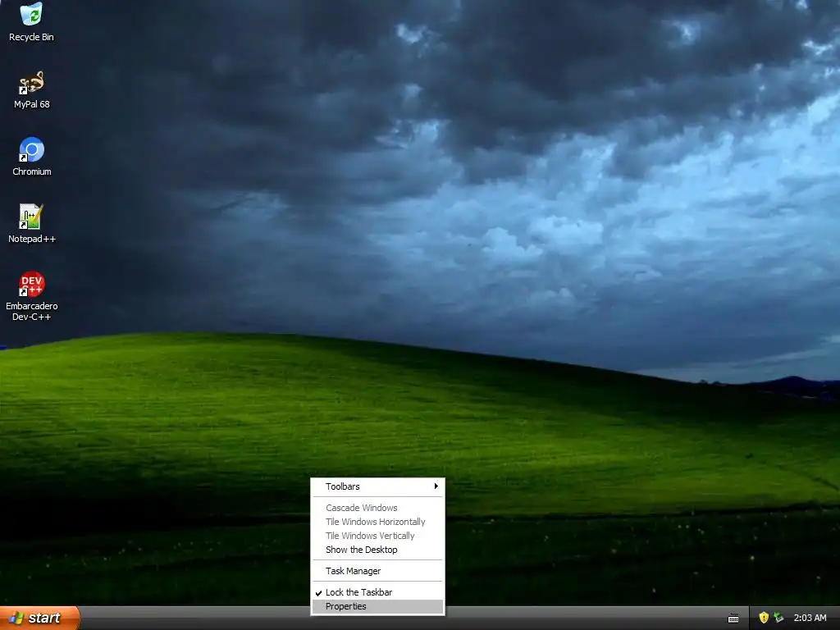Open Task Manager from the context menu
The height and width of the screenshot is (630, 840).
pos(377,571)
